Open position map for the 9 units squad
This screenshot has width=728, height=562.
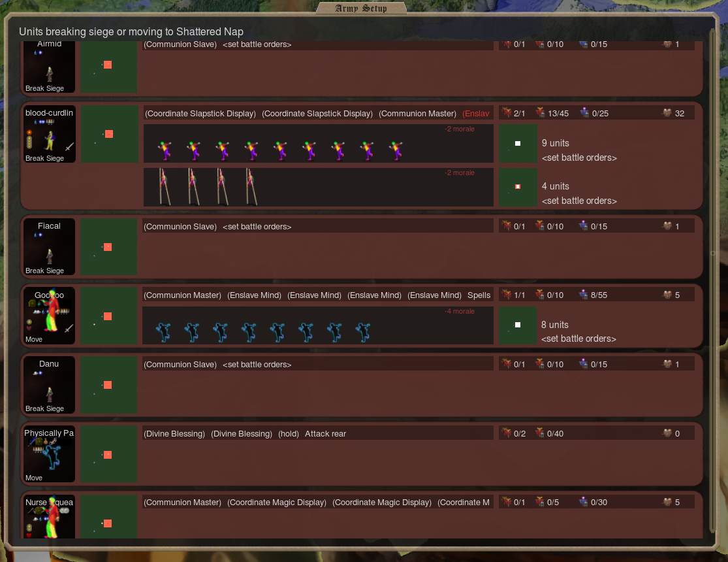(x=518, y=143)
